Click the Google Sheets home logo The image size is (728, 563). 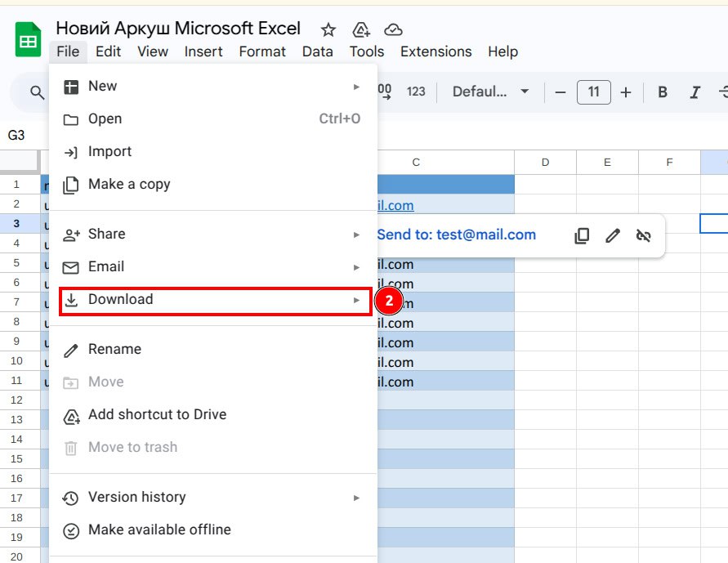click(x=28, y=40)
